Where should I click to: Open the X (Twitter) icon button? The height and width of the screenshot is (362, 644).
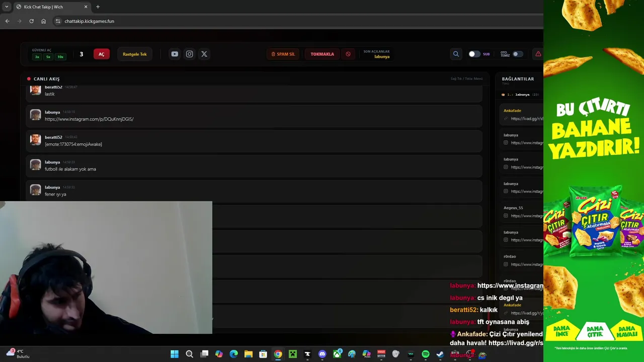[204, 54]
